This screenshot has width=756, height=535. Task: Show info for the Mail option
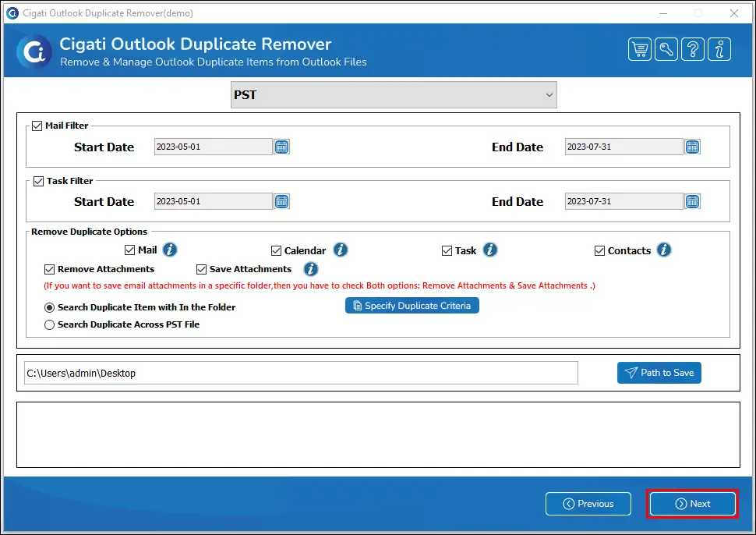click(x=170, y=250)
